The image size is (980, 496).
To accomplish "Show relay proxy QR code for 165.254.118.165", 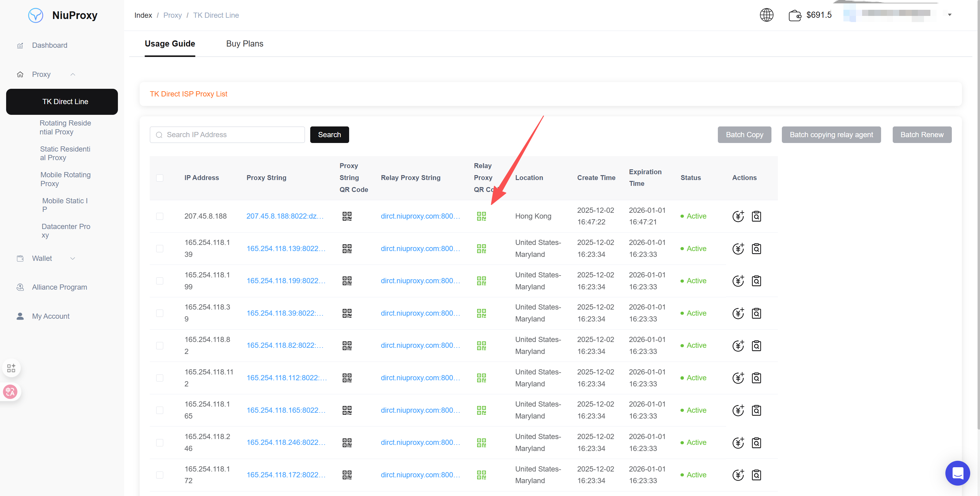I will pos(481,410).
